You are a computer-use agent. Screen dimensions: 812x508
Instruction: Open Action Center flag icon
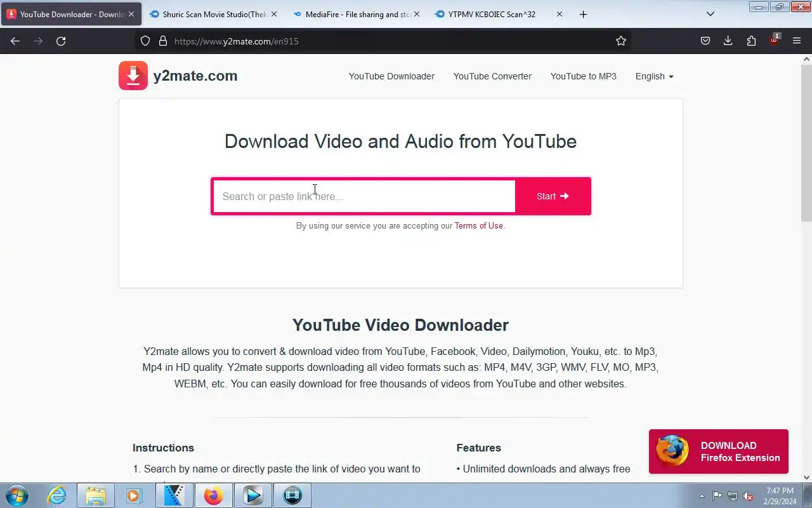(717, 496)
